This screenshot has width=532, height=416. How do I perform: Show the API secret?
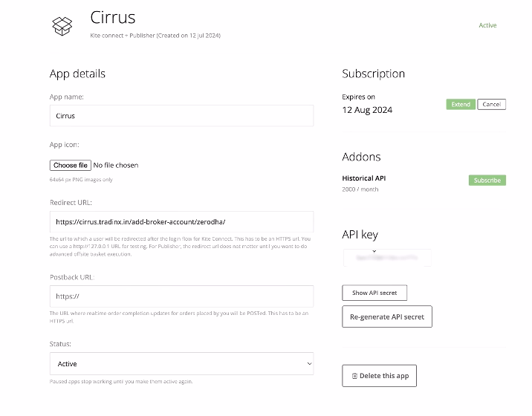tap(374, 293)
